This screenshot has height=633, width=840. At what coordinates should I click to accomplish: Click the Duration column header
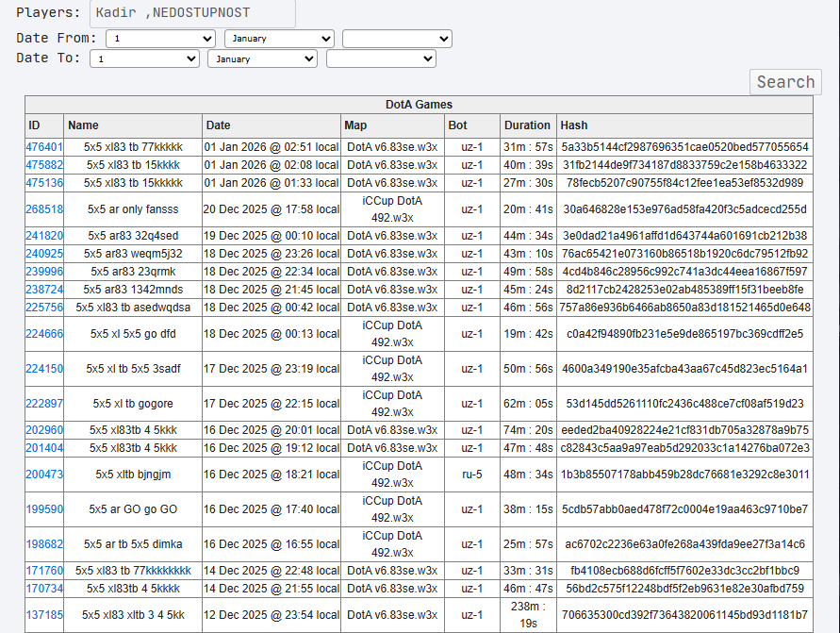(528, 125)
